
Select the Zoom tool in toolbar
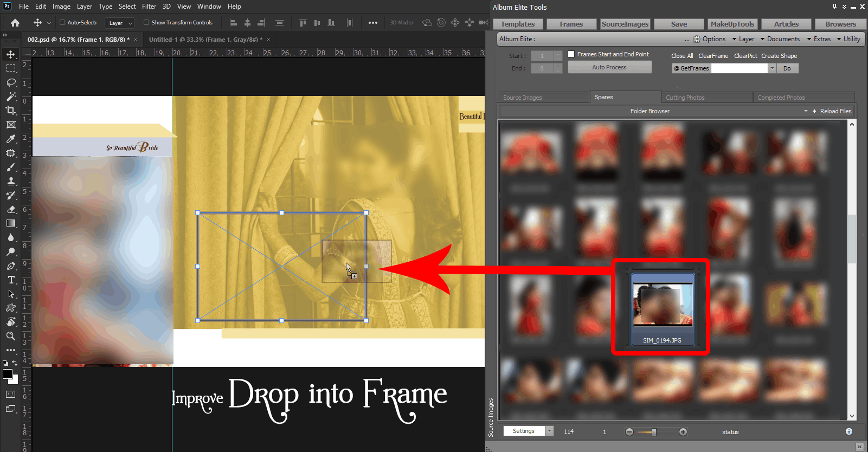(x=11, y=336)
